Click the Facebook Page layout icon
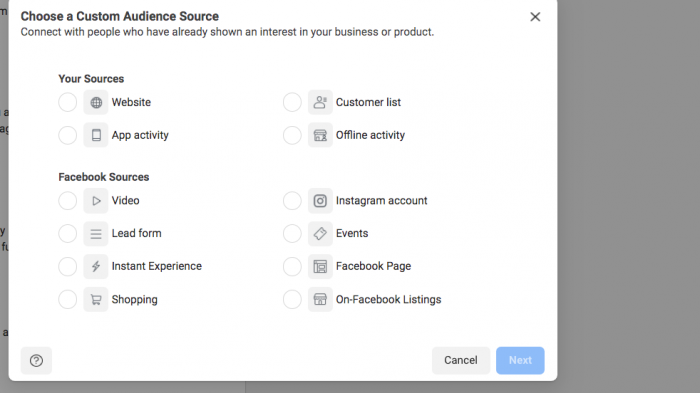Viewport: 700px width, 393px height. tap(320, 266)
